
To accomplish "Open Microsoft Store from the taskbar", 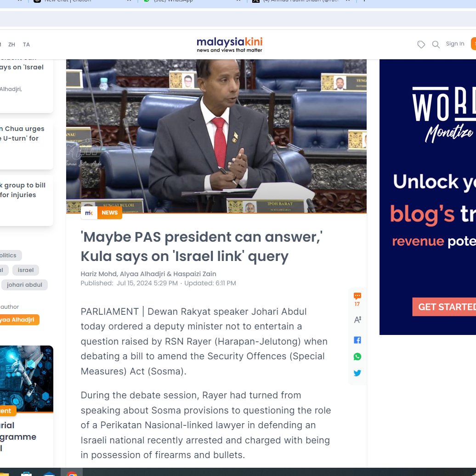I will (26, 474).
